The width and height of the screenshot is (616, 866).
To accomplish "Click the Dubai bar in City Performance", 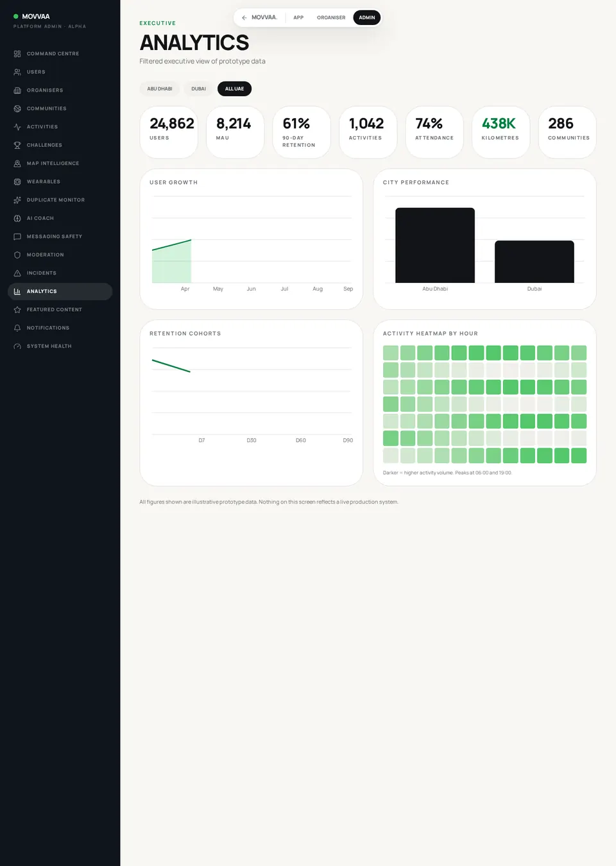I will click(535, 262).
